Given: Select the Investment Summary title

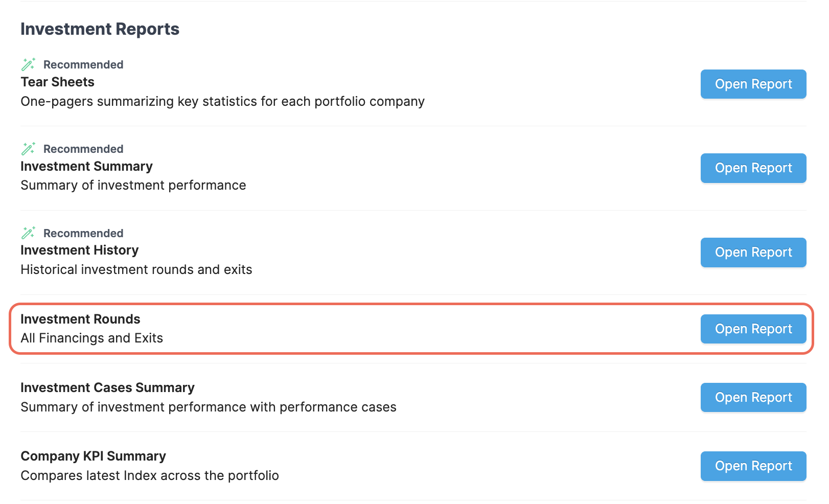Looking at the screenshot, I should pos(86,167).
